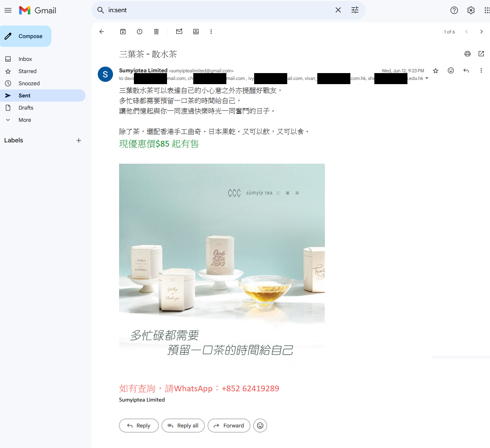This screenshot has height=448, width=490.
Task: Click the sender name Sumyiptea Limited
Action: click(x=143, y=70)
